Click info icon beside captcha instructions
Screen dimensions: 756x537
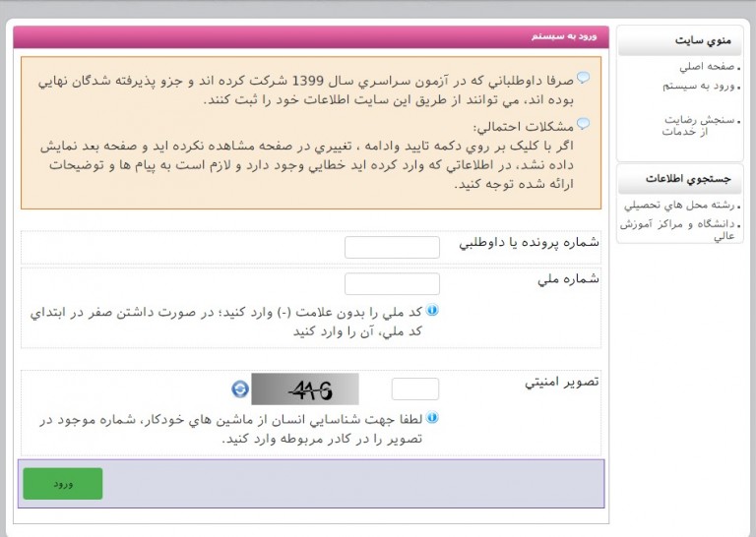tap(432, 418)
